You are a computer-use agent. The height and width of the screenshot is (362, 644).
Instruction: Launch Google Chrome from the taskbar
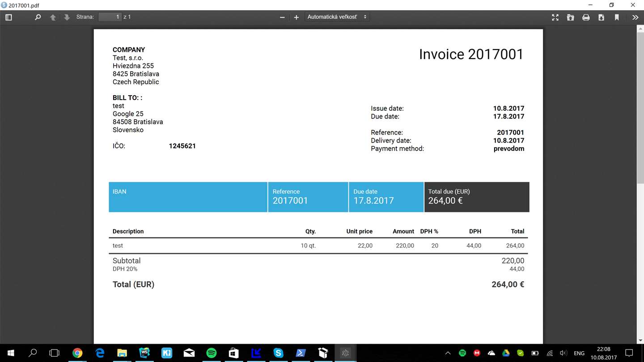point(77,353)
